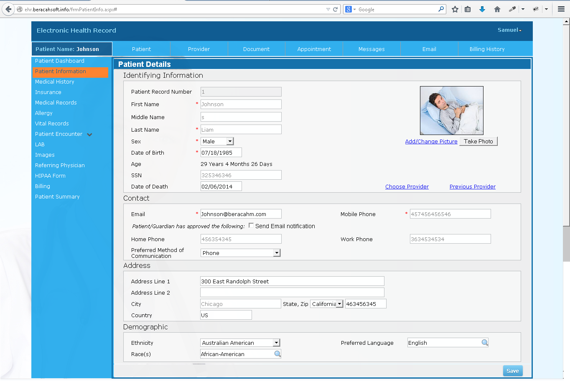This screenshot has width=570, height=392.
Task: Open the browser downloads arrow
Action: [x=482, y=9]
